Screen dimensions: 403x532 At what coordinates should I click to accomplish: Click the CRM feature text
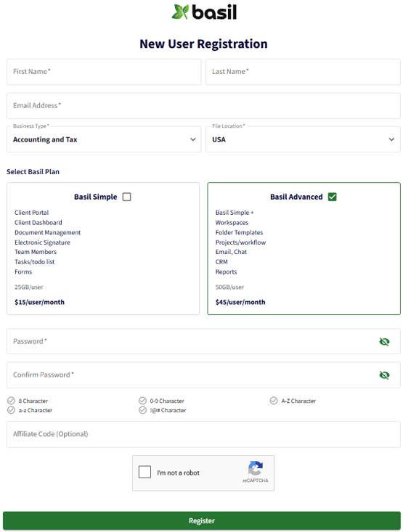pos(221,261)
